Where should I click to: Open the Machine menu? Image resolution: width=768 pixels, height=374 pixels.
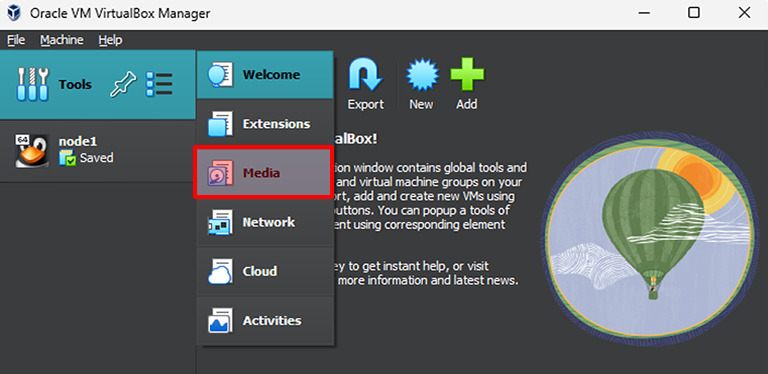click(x=62, y=40)
